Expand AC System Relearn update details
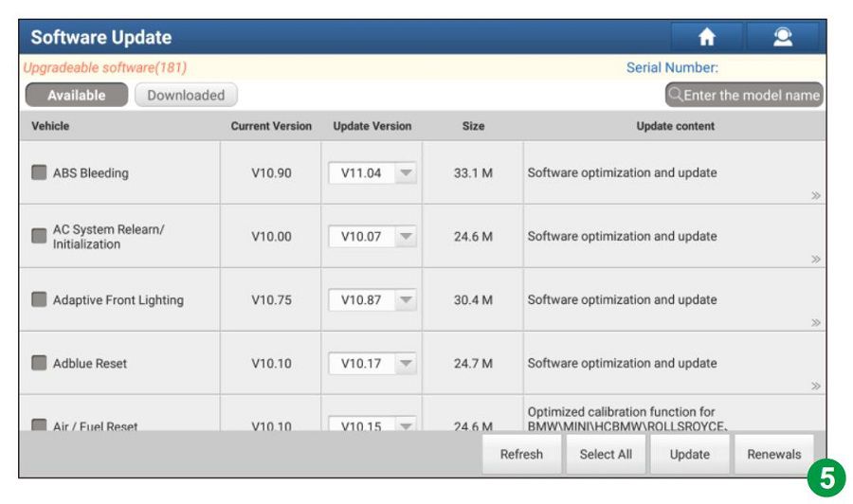The width and height of the screenshot is (853, 504). point(815,259)
